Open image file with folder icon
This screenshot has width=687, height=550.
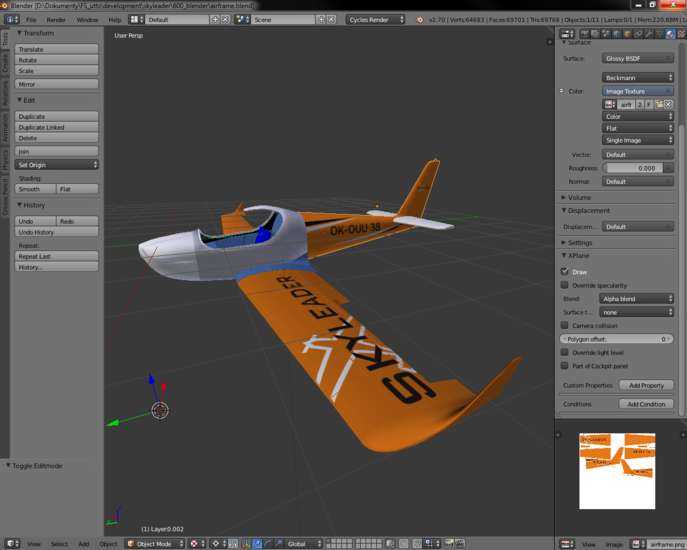pos(659,104)
